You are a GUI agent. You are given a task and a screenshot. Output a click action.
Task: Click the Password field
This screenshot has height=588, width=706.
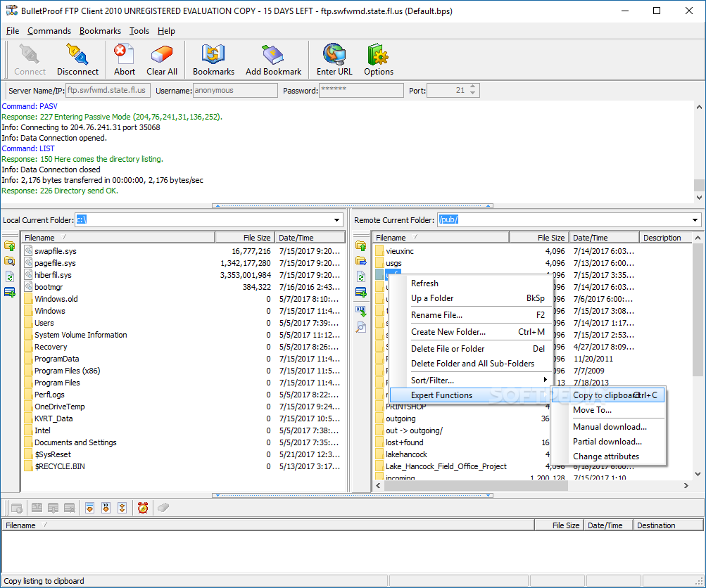coord(361,91)
